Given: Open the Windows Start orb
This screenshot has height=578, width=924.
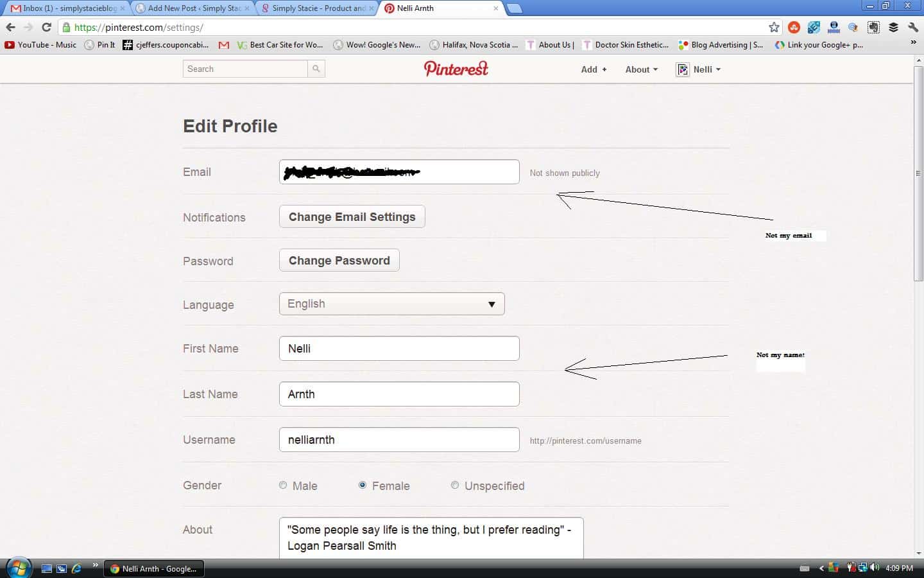Looking at the screenshot, I should click(18, 568).
